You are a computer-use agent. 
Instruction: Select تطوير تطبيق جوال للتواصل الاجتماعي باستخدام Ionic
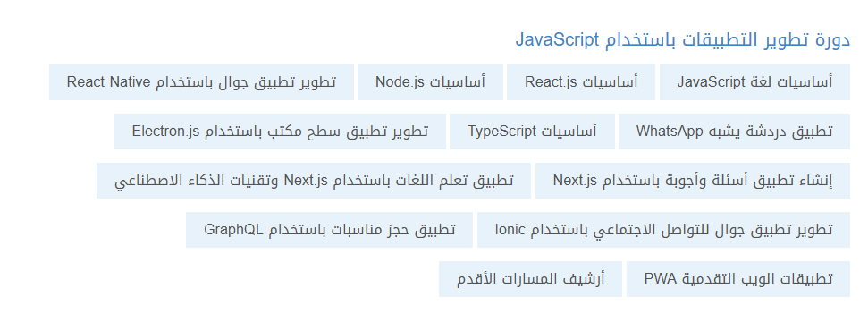pyautogui.click(x=663, y=230)
